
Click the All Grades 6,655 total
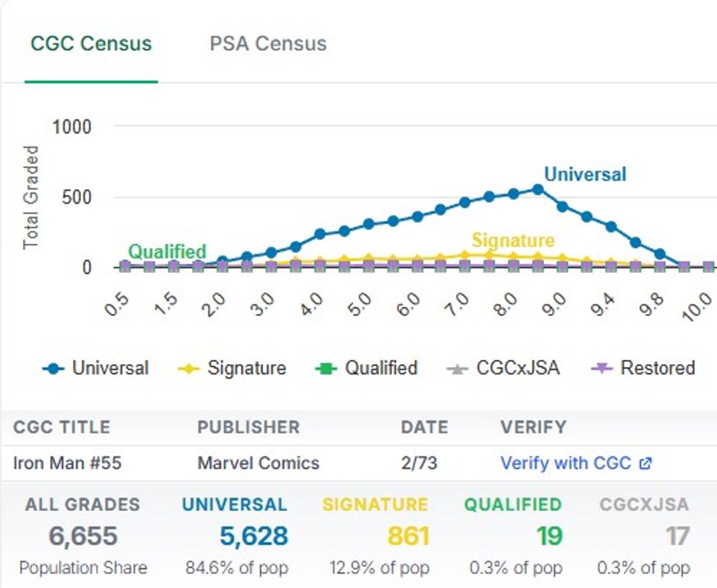coord(83,536)
